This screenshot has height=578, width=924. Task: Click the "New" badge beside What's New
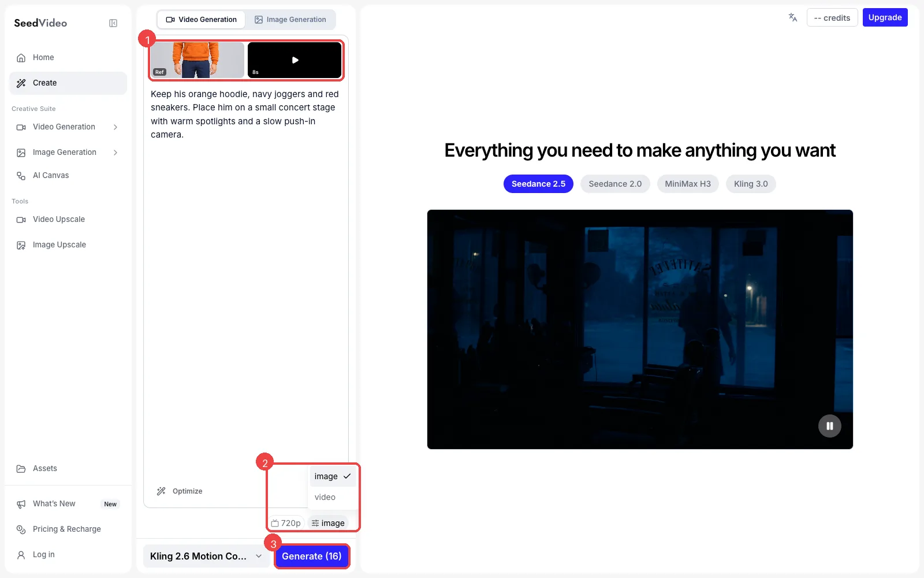pyautogui.click(x=110, y=504)
